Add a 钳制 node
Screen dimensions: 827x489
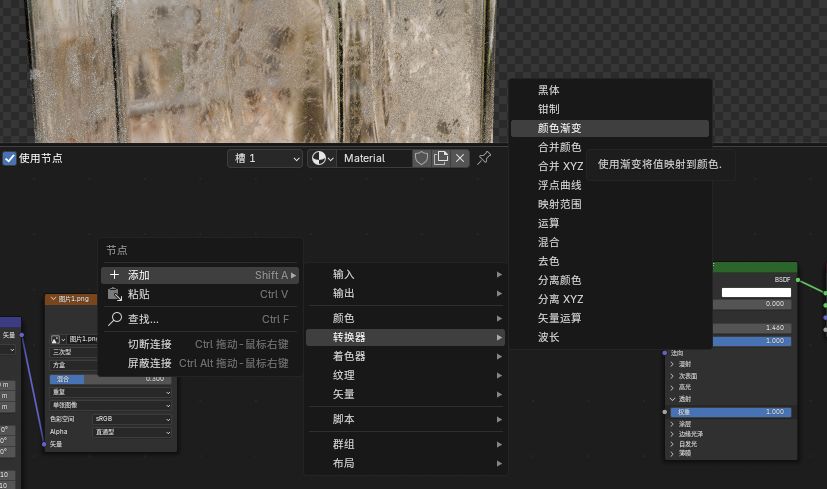coord(610,109)
